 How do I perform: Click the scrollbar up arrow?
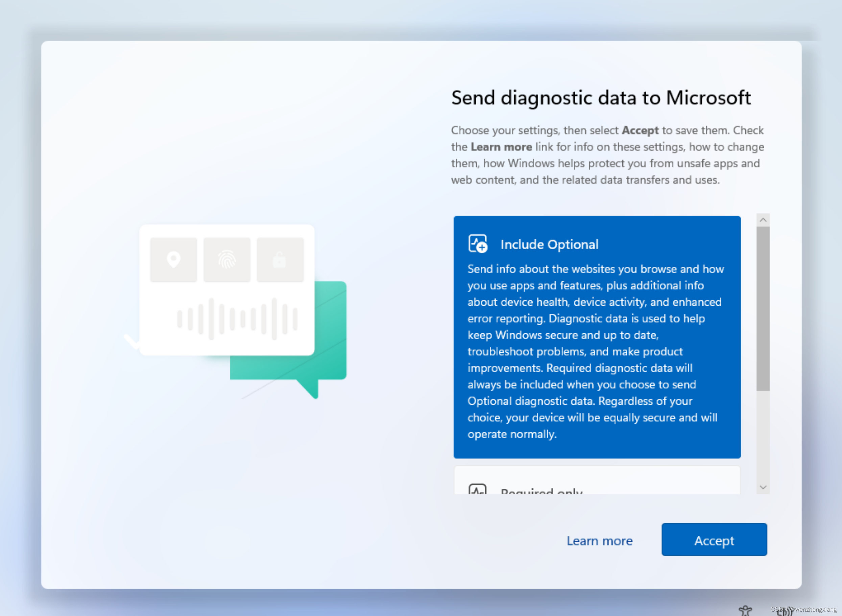click(x=763, y=220)
